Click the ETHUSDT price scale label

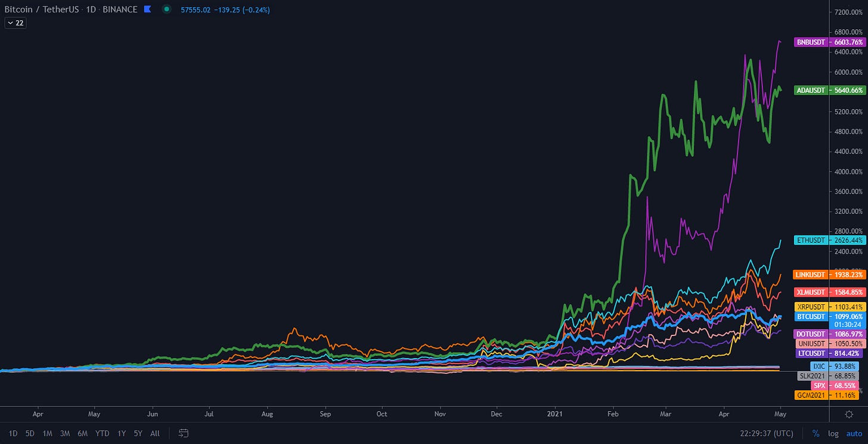pos(829,240)
